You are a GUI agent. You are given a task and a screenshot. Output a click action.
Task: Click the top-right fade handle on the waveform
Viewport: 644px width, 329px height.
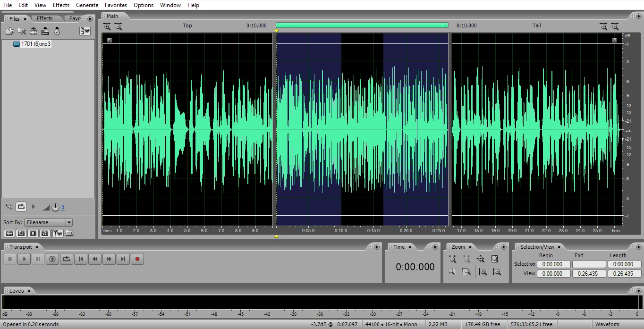point(614,40)
